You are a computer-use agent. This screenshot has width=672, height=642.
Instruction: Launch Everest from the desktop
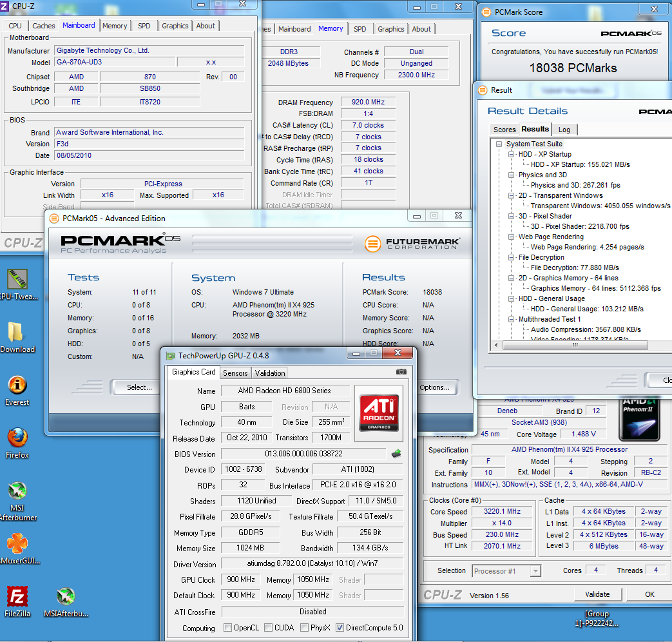click(17, 390)
